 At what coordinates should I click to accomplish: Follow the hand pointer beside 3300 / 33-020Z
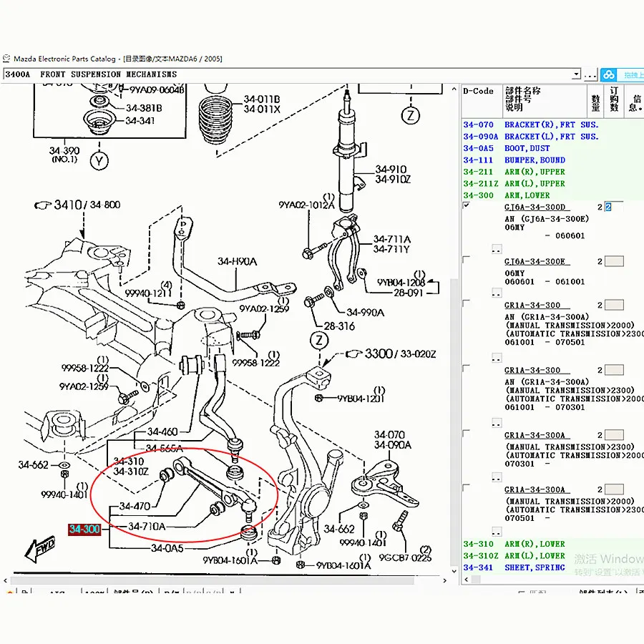pos(353,353)
